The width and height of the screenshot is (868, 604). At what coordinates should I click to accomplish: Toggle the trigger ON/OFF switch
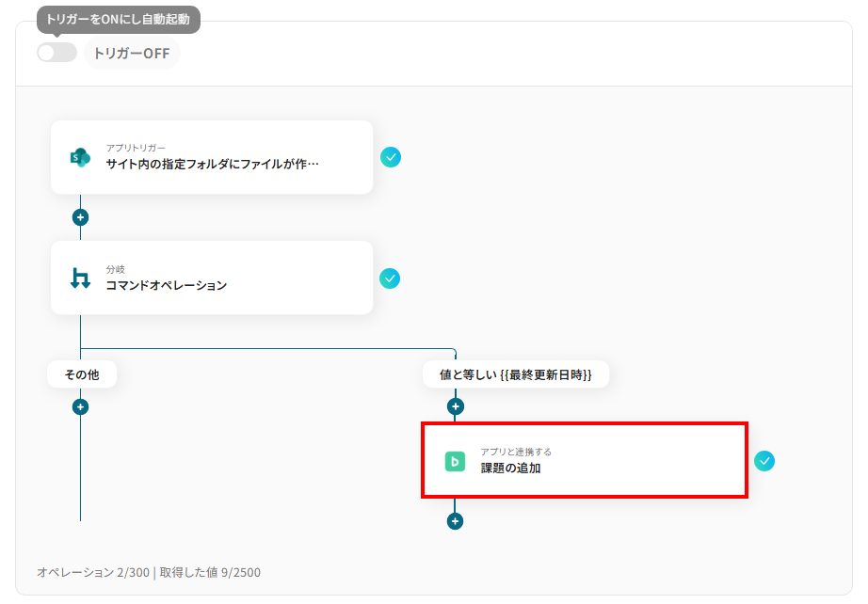tap(57, 53)
